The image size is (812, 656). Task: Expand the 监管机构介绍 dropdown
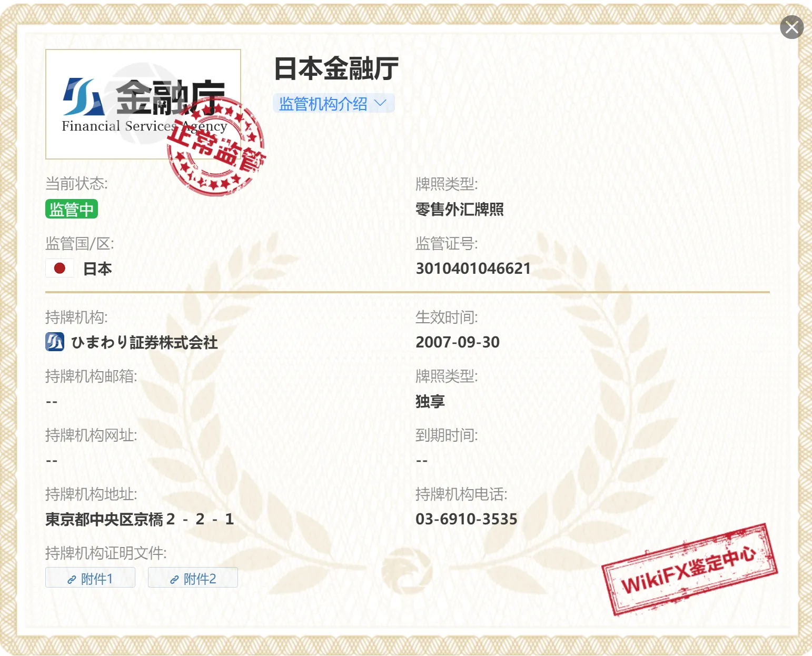pos(333,104)
